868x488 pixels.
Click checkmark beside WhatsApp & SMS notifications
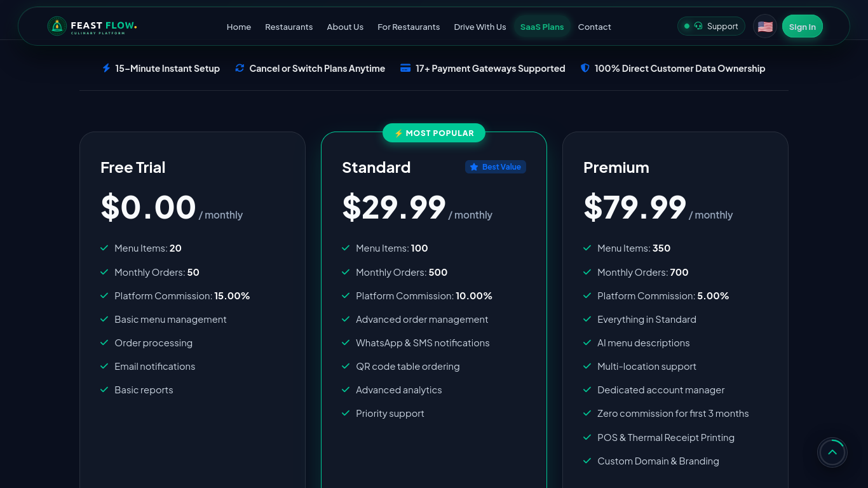346,342
